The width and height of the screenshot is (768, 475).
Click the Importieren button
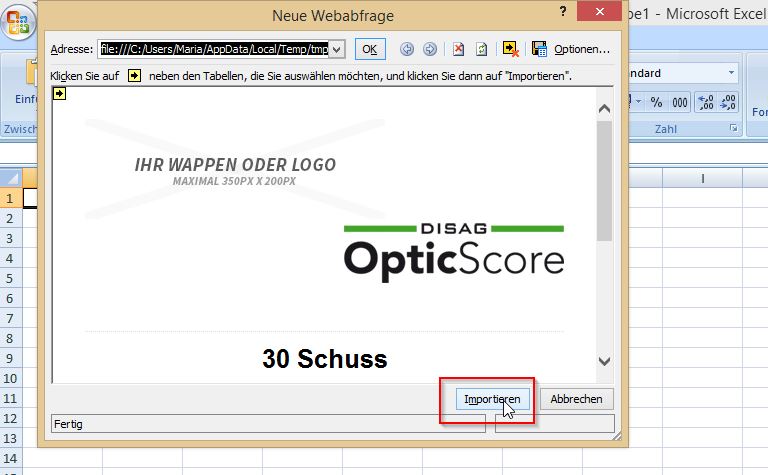[x=490, y=399]
